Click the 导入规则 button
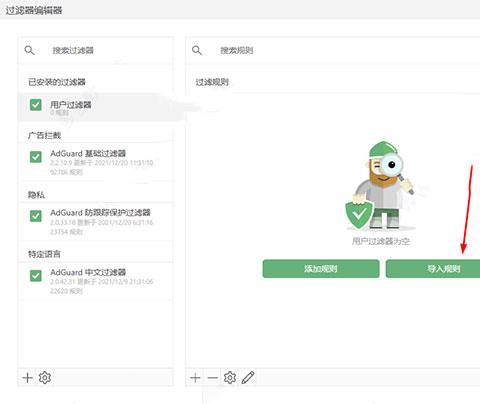This screenshot has height=404, width=480. click(x=433, y=269)
